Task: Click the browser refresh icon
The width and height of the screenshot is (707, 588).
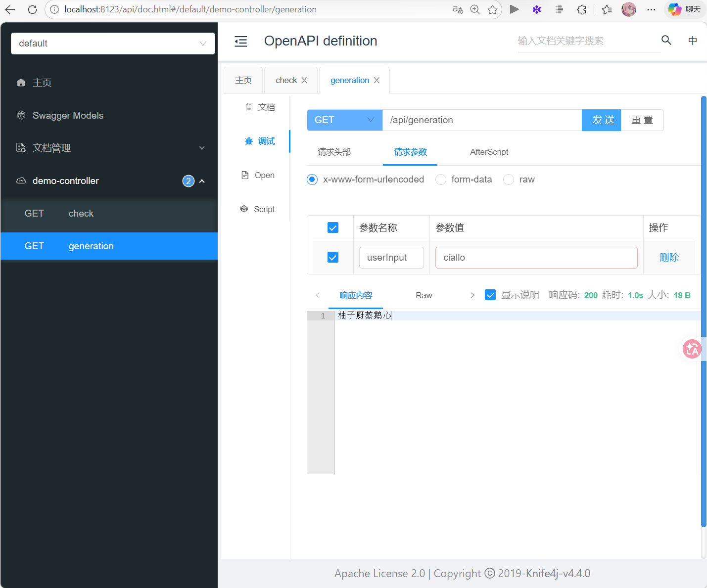Action: click(x=32, y=9)
